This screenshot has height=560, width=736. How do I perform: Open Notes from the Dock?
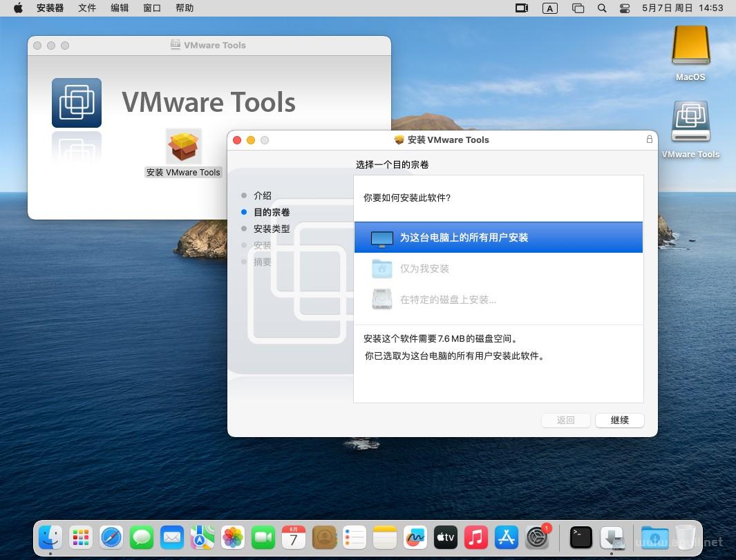[385, 537]
